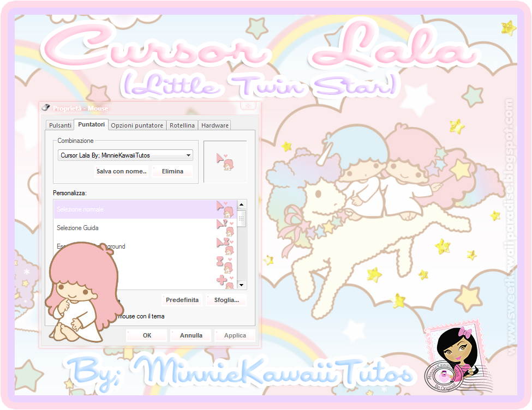
Task: Confirm changes with the OK button
Action: 146,335
